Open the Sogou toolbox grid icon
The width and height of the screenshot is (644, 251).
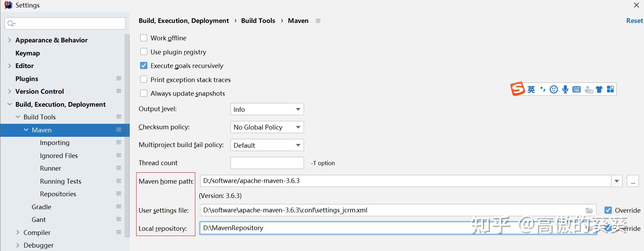click(611, 89)
